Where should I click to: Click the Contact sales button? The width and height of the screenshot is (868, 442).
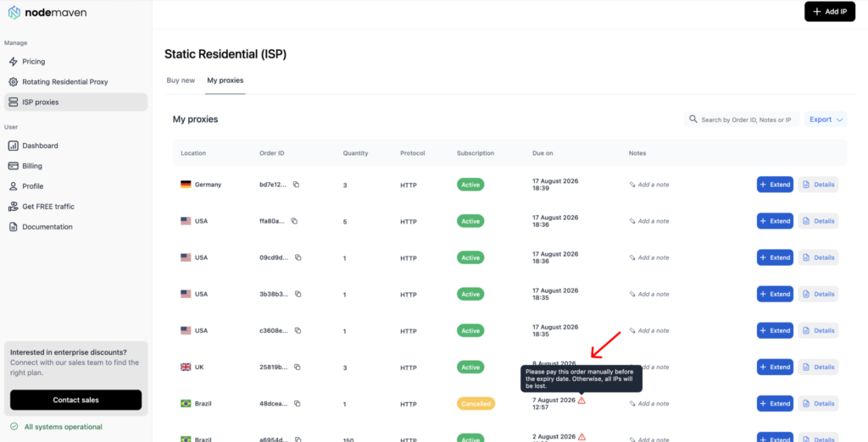(x=75, y=400)
